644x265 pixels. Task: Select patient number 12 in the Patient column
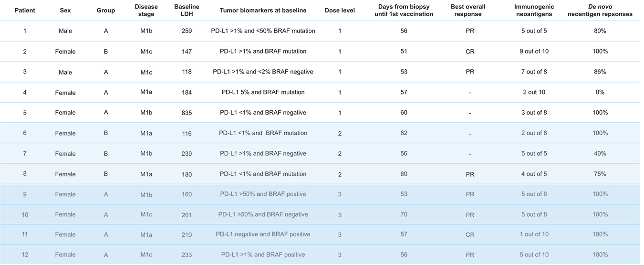pos(25,255)
